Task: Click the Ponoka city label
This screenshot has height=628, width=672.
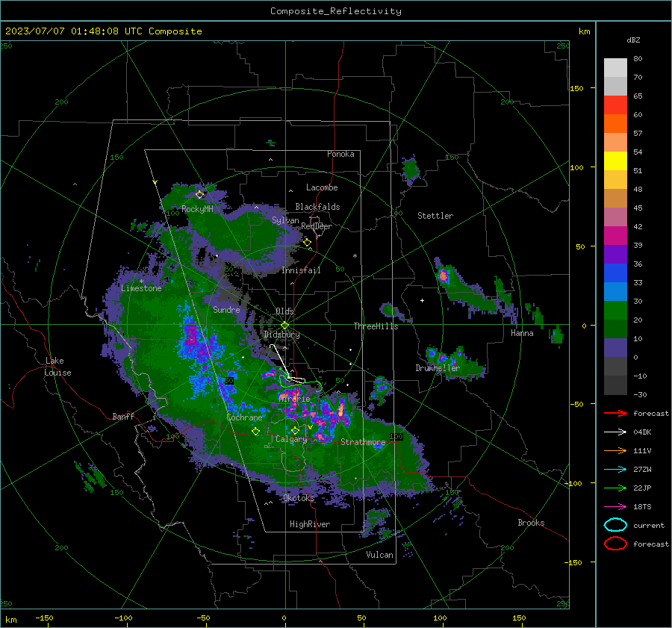Action: (x=340, y=154)
